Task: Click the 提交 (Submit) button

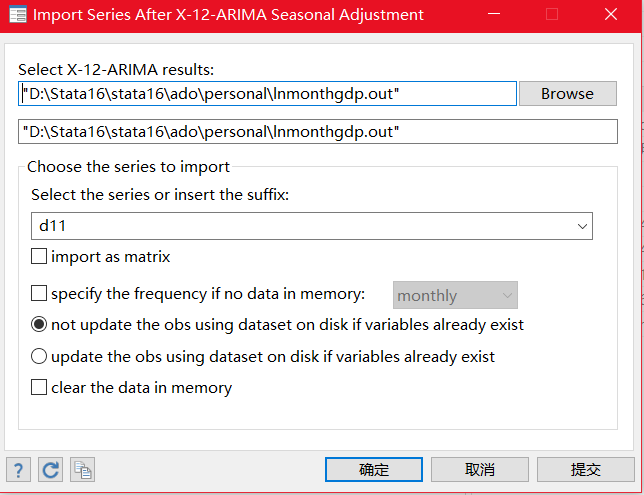Action: coord(585,469)
